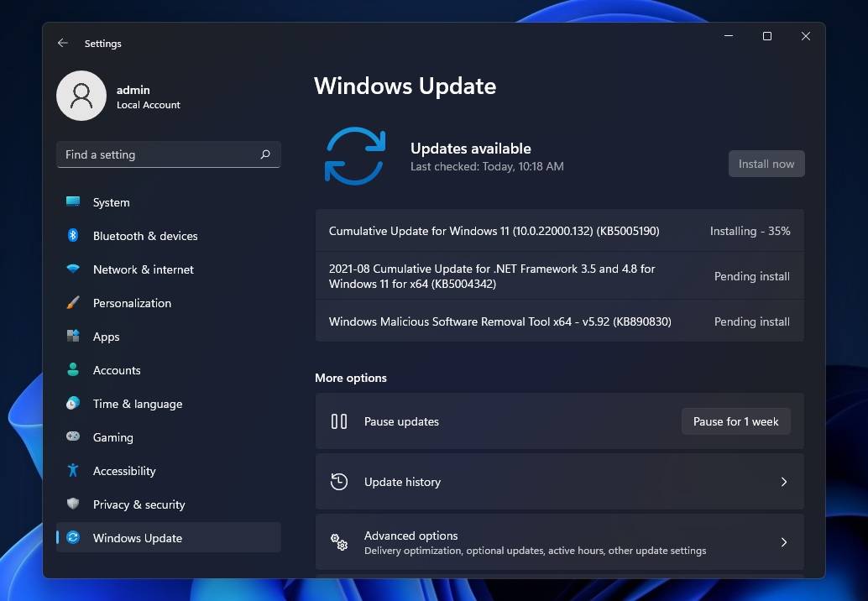Close the Settings window
Viewport: 868px width, 601px height.
pos(806,36)
